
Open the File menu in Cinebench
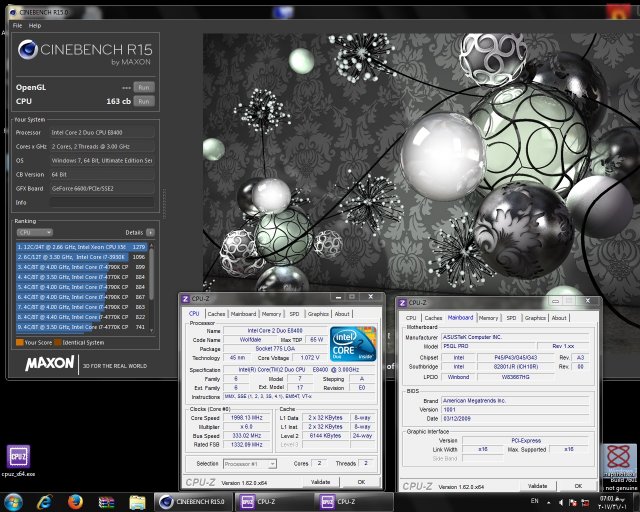15,25
